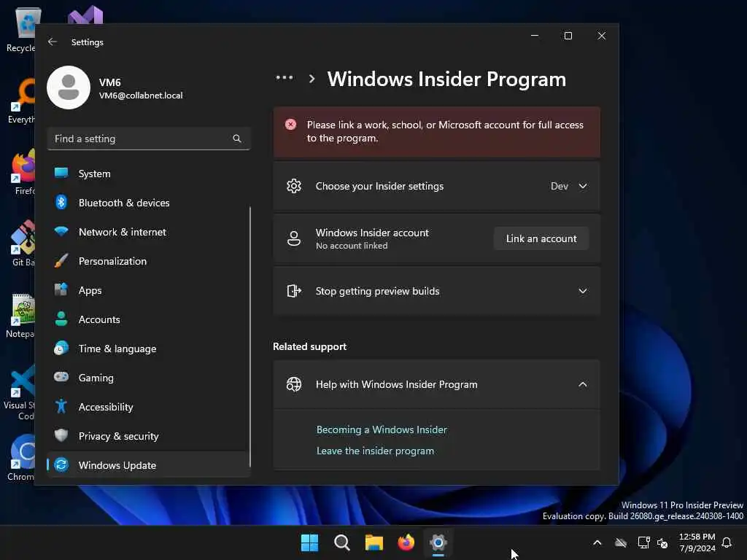Click No account linked text
Image resolution: width=747 pixels, height=560 pixels.
click(x=352, y=246)
